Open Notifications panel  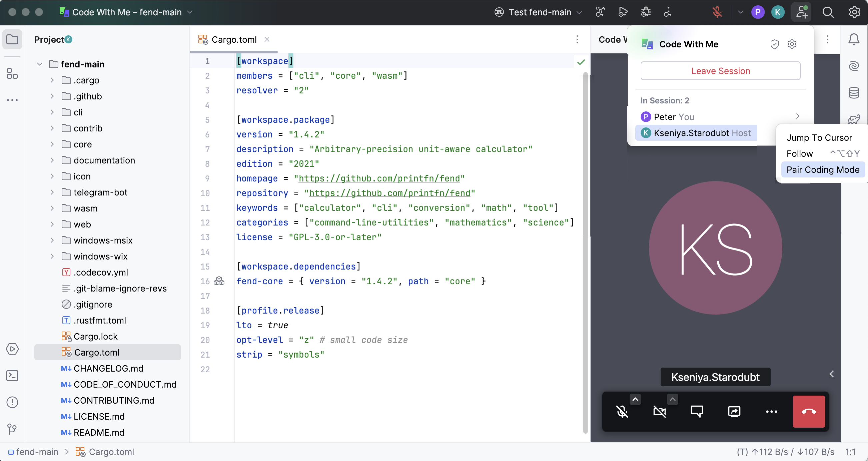pyautogui.click(x=854, y=39)
